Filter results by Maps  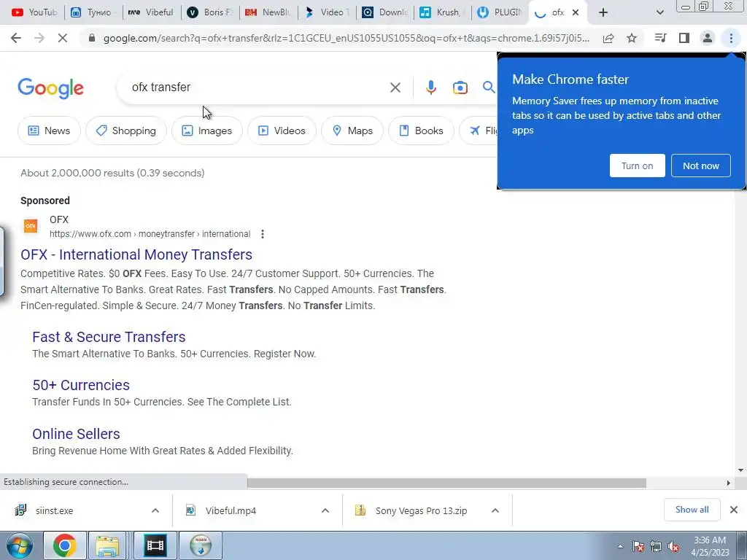[x=352, y=131]
